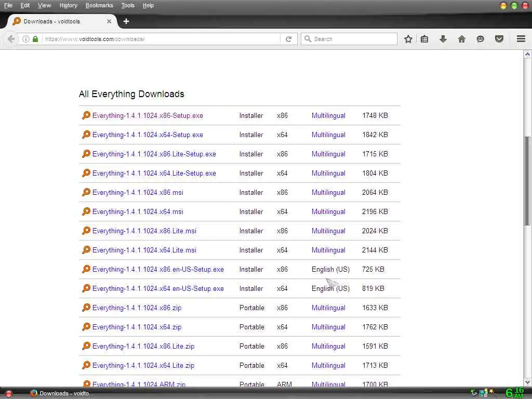The image size is (532, 399).
Task: Go to home page icon
Action: 462,39
